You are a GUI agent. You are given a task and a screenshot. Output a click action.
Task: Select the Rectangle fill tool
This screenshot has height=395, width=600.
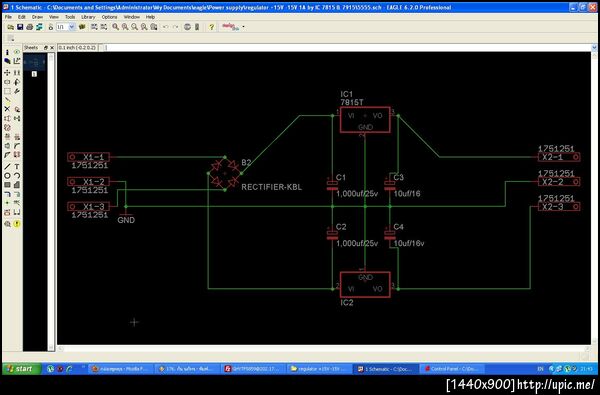click(7, 185)
